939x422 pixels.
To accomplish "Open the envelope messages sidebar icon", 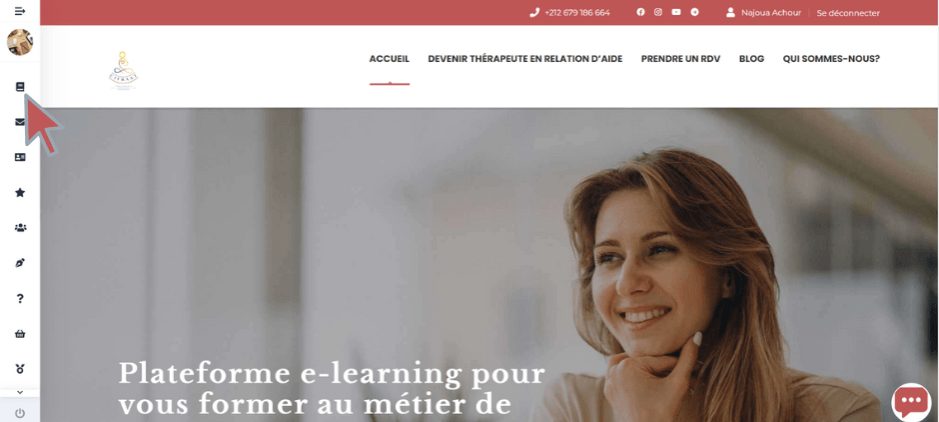I will coord(20,122).
